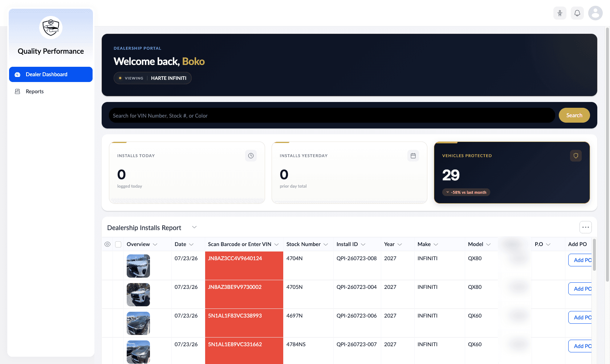The height and width of the screenshot is (364, 610).
Task: Click VIN 5N1AL1E89VC331662
Action: (235, 344)
